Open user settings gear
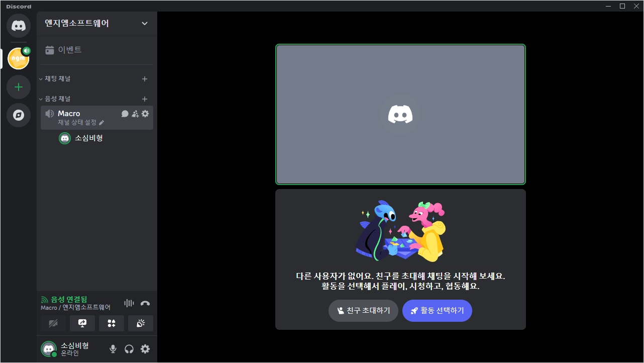 pyautogui.click(x=145, y=349)
